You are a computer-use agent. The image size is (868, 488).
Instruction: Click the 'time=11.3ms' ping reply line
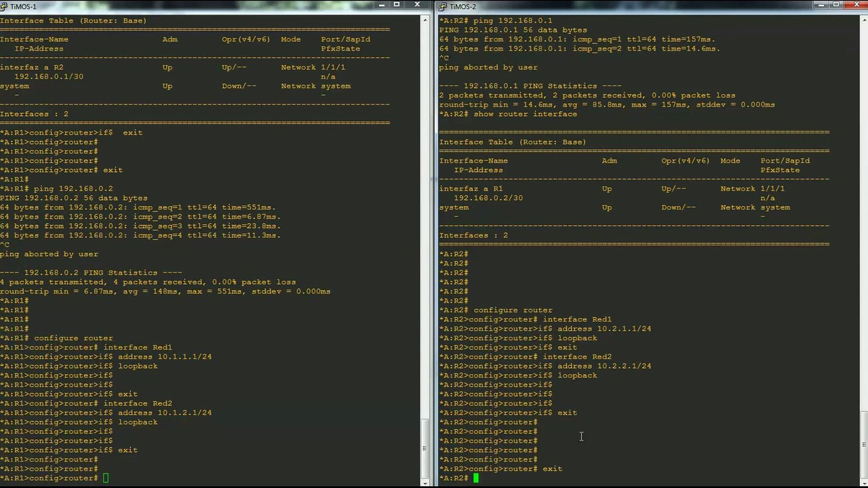pyautogui.click(x=140, y=236)
